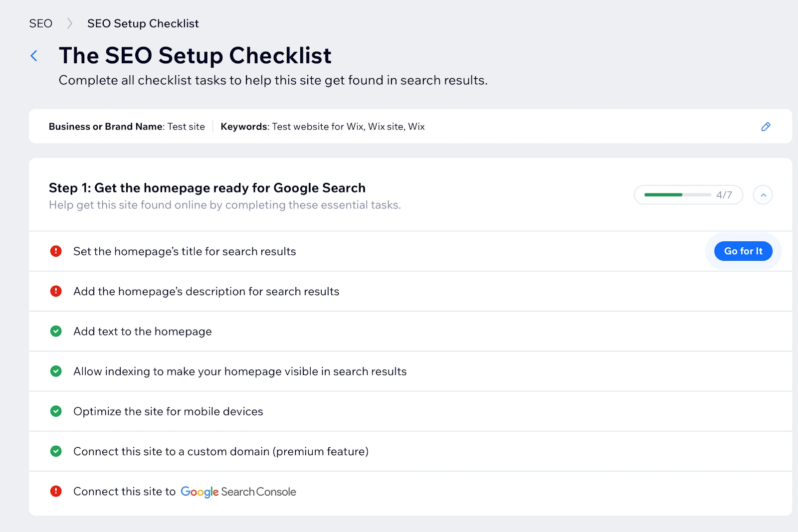Open Connect to a custom domain task
Screen dimensions: 798x532
tap(220, 451)
